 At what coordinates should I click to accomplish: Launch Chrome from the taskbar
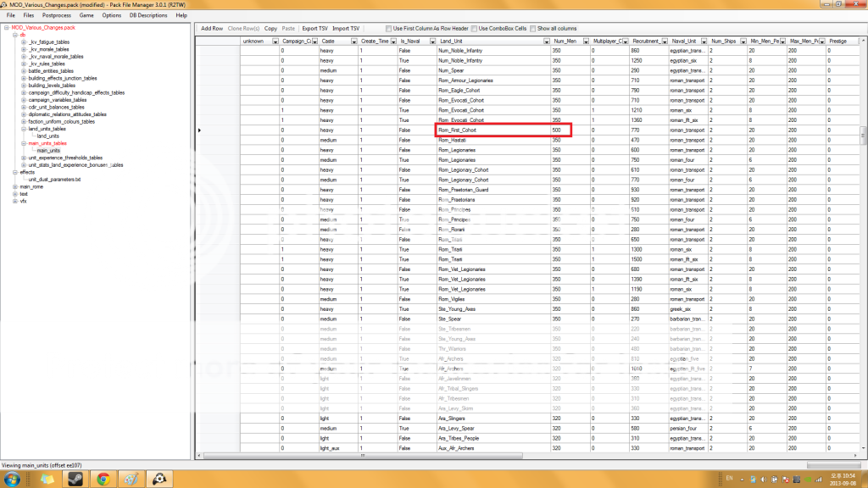pos(103,479)
